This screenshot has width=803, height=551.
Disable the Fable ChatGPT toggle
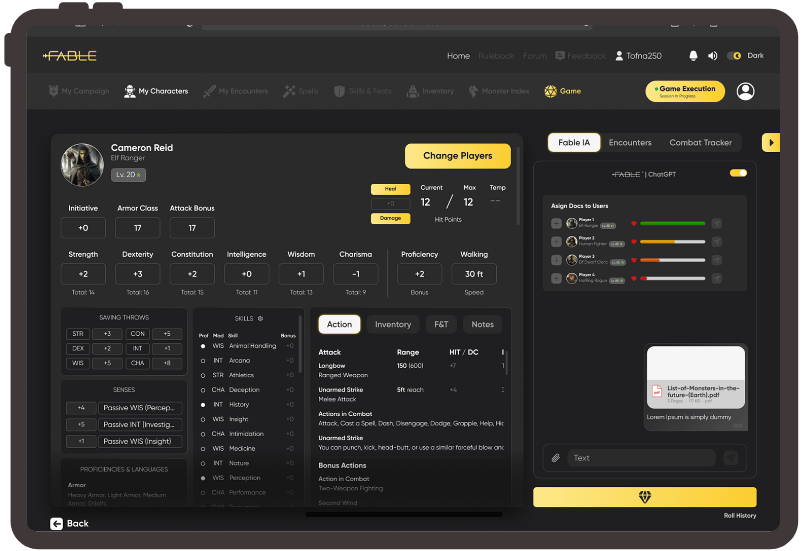tap(738, 173)
